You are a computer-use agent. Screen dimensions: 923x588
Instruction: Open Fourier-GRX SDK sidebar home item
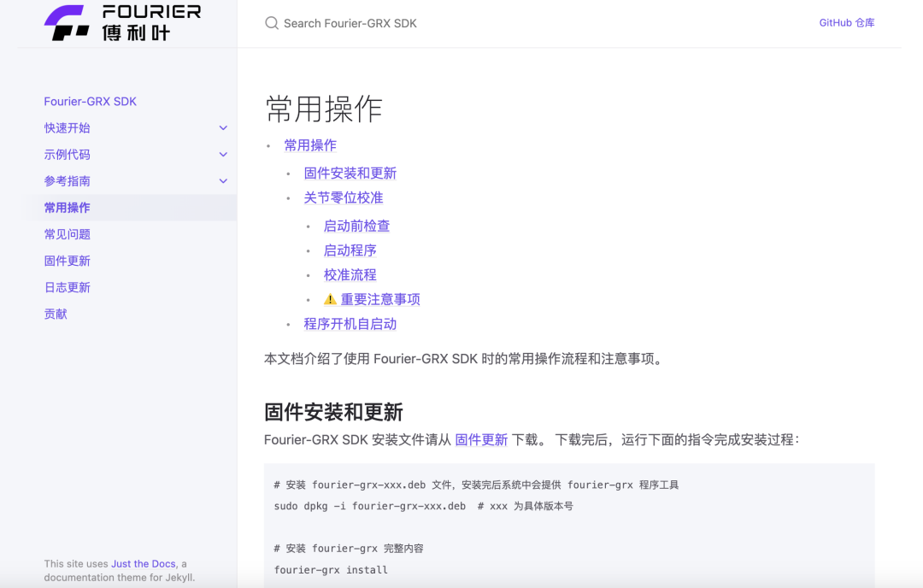90,101
